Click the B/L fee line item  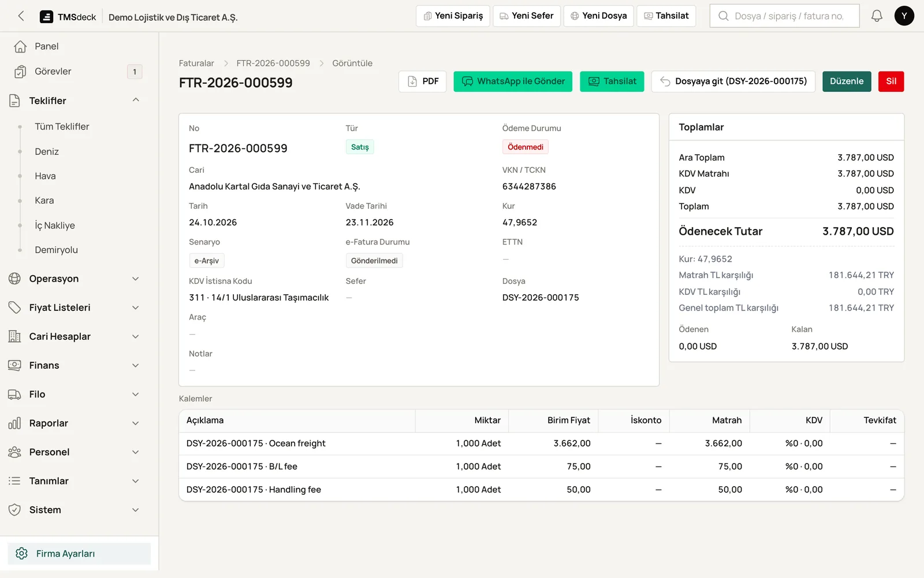click(x=541, y=466)
